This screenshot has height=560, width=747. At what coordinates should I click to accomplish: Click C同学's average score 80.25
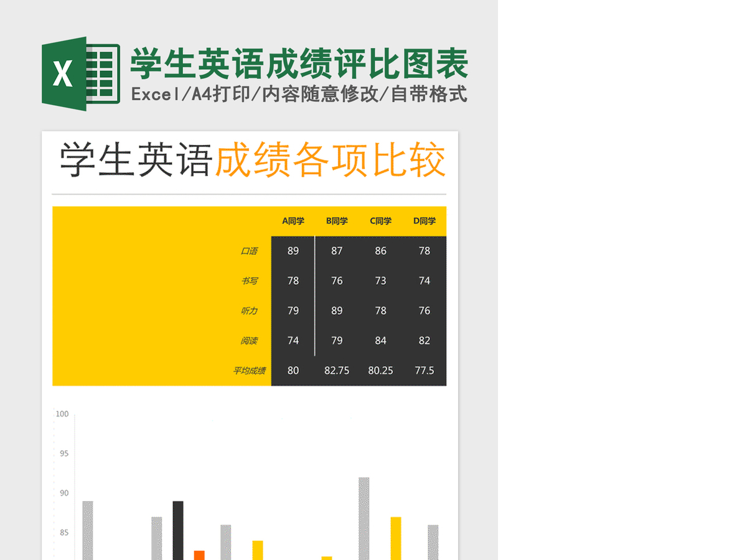[x=380, y=370]
